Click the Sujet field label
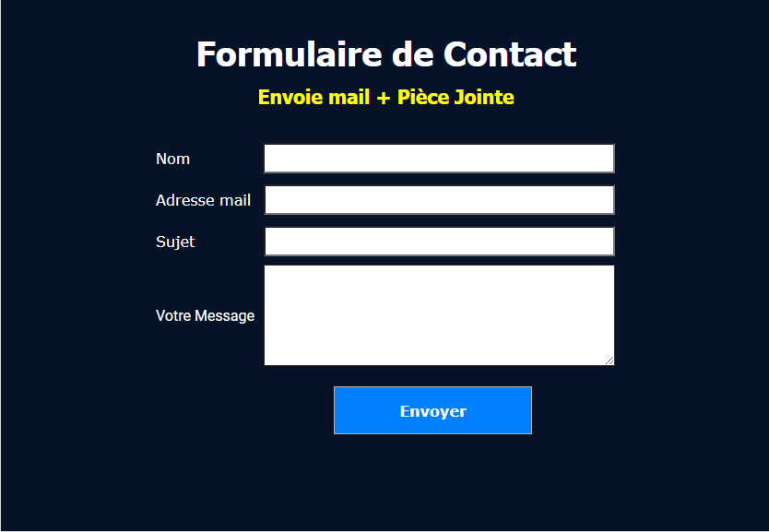The image size is (769, 532). point(175,242)
